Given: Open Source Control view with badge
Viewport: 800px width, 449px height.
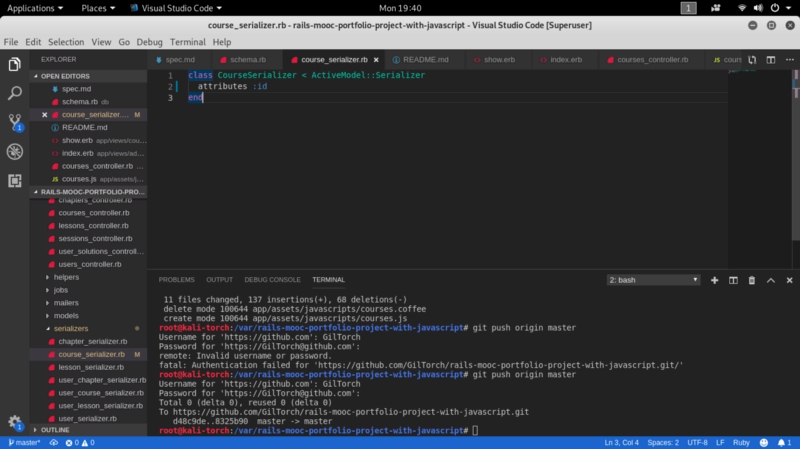Looking at the screenshot, I should (14, 122).
